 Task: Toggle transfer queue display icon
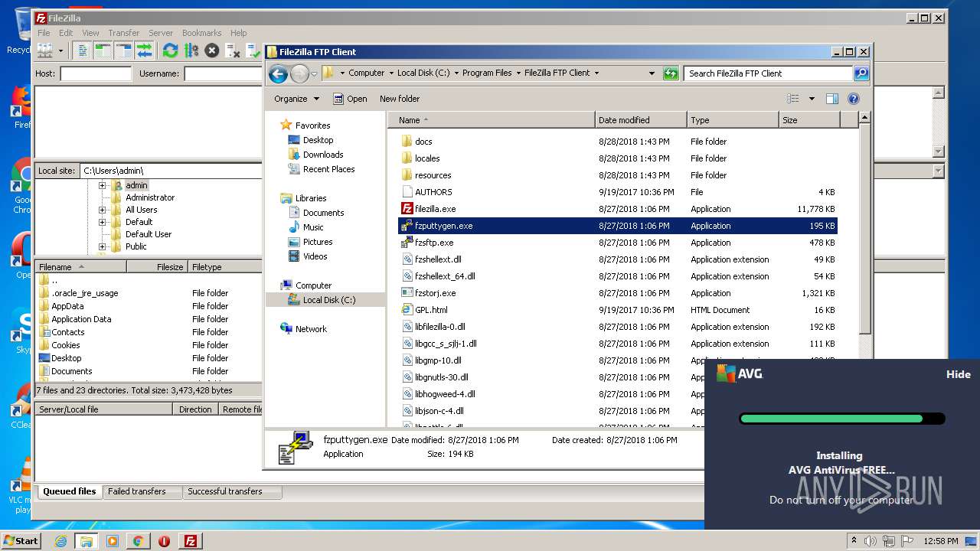(144, 51)
